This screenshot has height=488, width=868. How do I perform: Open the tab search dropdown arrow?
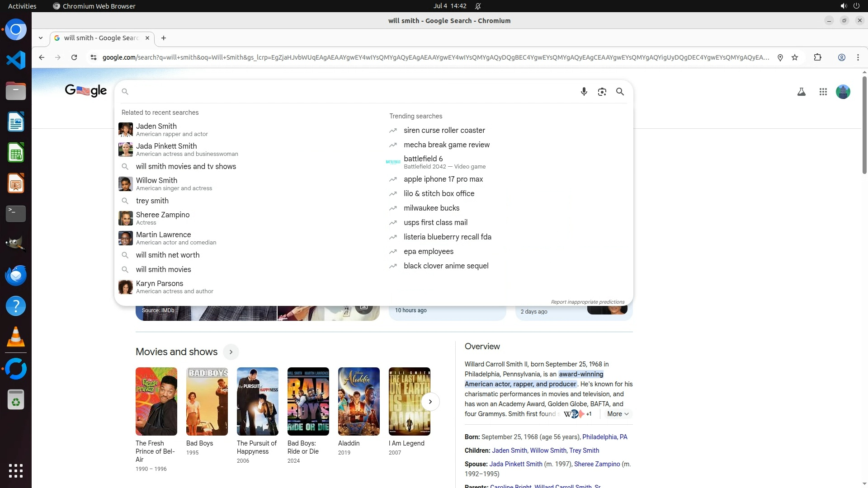click(x=41, y=38)
